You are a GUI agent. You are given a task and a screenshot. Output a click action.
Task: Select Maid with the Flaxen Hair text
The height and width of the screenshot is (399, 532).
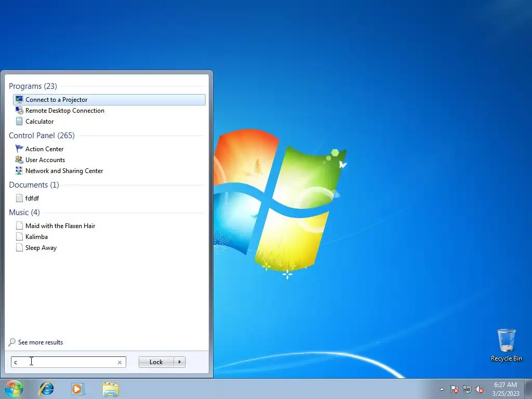(x=60, y=225)
